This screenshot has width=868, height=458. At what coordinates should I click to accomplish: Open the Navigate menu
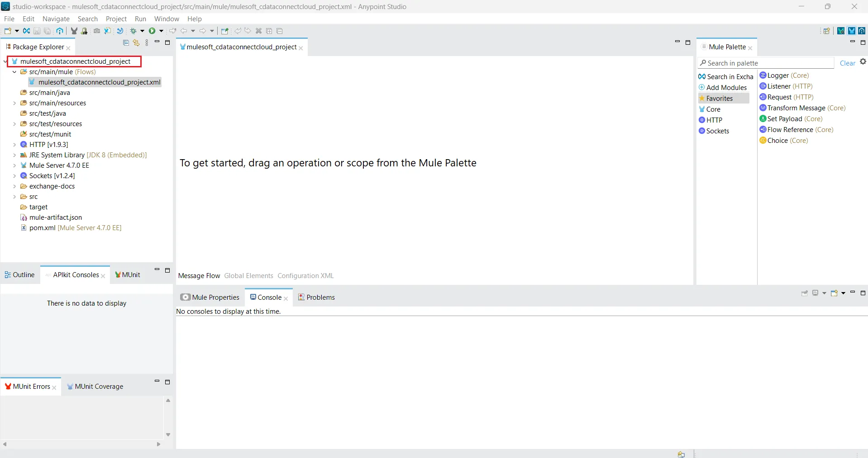click(56, 19)
